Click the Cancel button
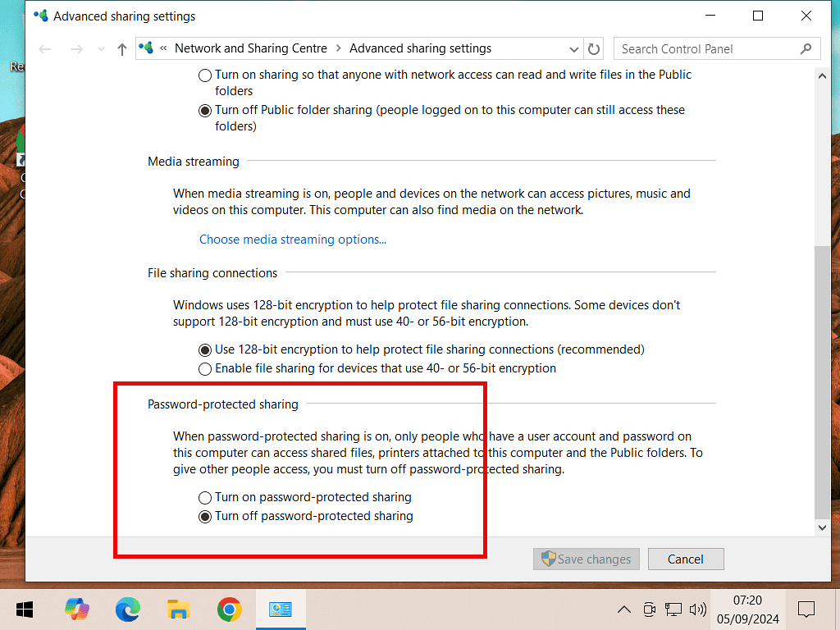 (685, 559)
